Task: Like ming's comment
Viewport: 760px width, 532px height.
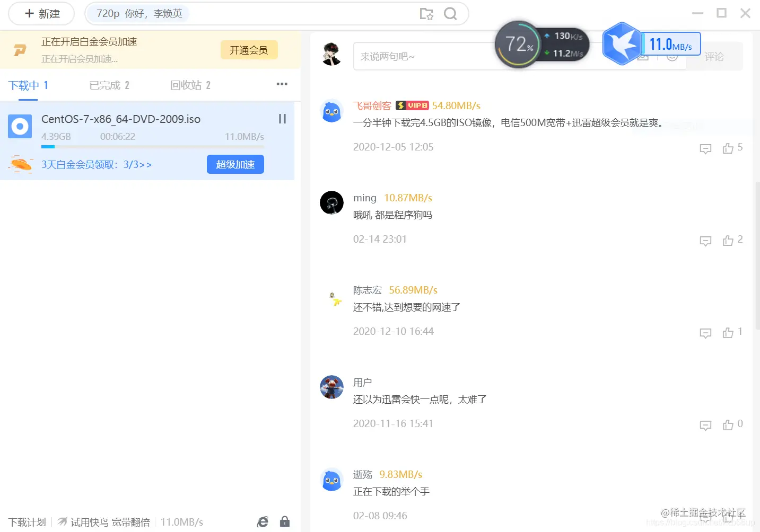Action: click(x=728, y=241)
